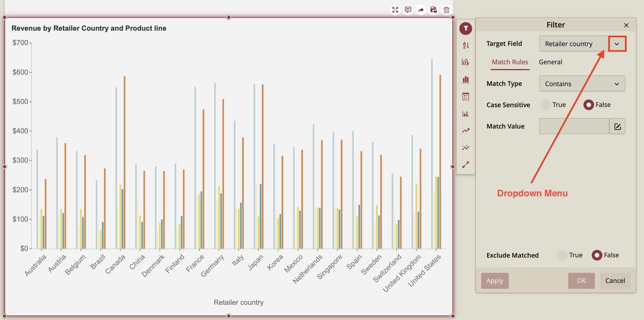Set Exclude Matched to True
This screenshot has width=644, height=320.
562,255
